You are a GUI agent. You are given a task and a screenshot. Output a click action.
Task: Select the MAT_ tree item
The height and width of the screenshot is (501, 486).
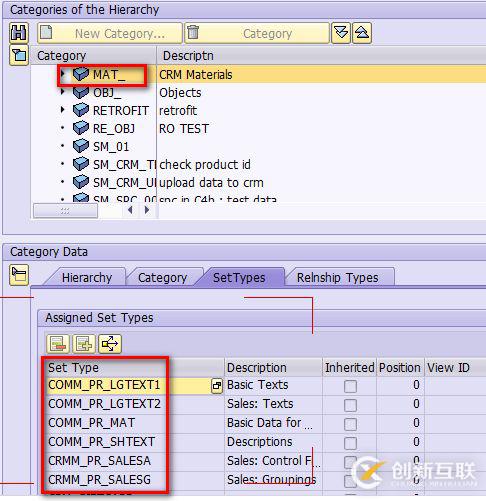click(109, 75)
